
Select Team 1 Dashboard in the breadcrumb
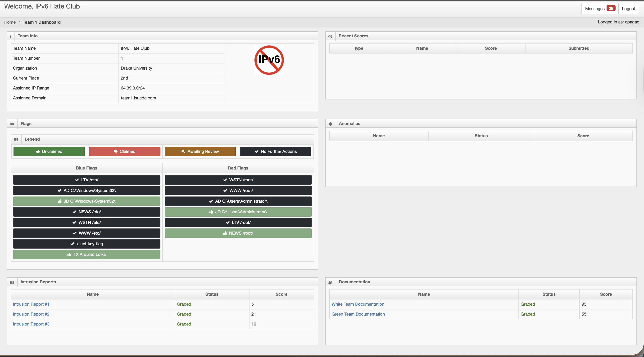point(41,22)
